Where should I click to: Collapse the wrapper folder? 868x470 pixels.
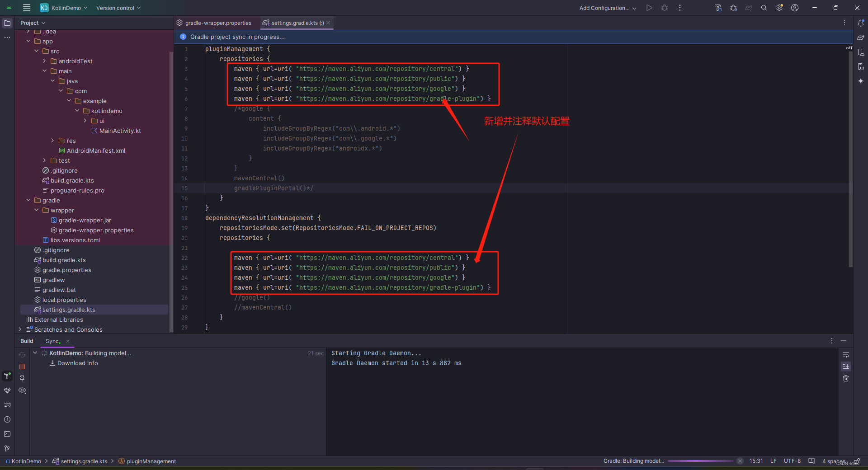tap(37, 210)
